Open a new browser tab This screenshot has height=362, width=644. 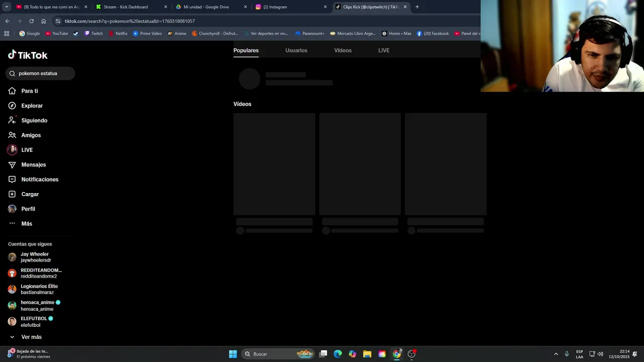[x=417, y=7]
